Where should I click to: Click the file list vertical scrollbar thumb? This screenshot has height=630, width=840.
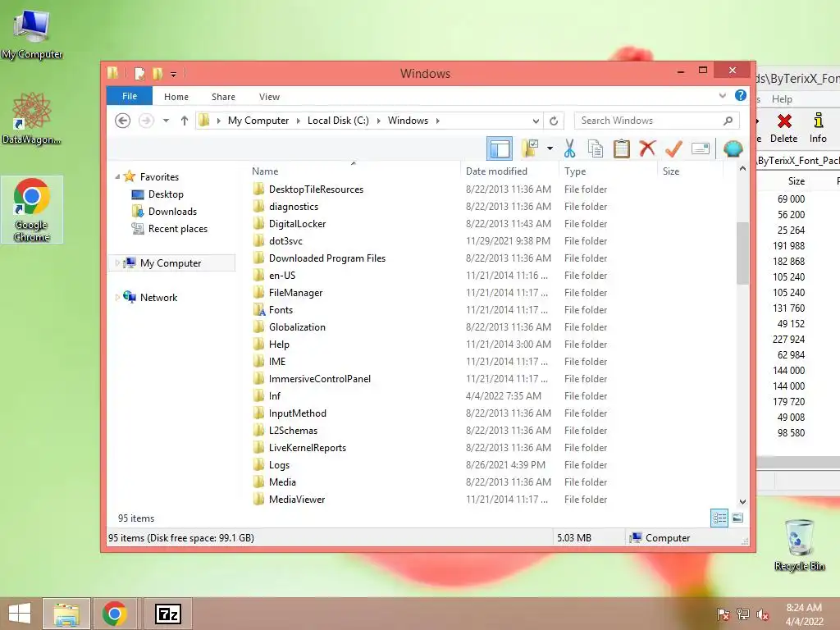coord(742,253)
